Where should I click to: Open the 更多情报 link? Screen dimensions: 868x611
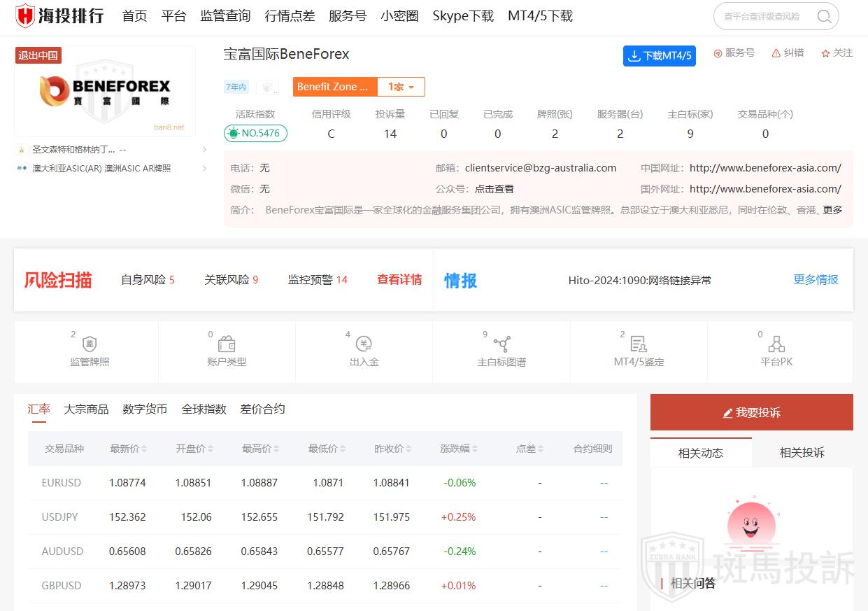[x=816, y=280]
